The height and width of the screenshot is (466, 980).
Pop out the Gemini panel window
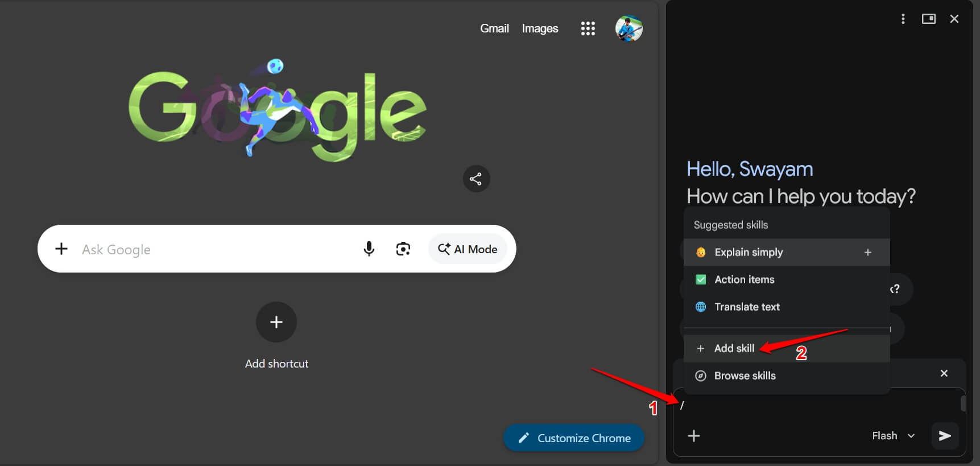928,19
